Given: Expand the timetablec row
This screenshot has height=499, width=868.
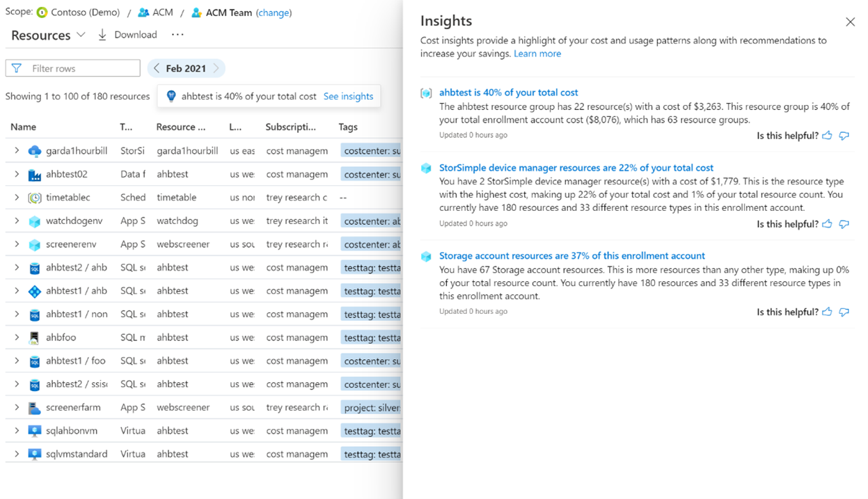Looking at the screenshot, I should [17, 197].
